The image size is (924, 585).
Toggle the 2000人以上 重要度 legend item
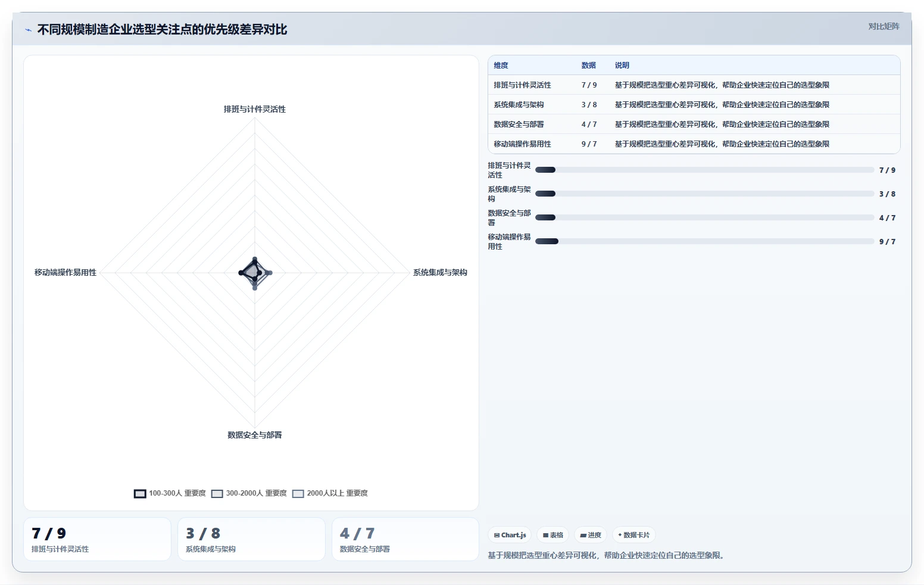(330, 493)
